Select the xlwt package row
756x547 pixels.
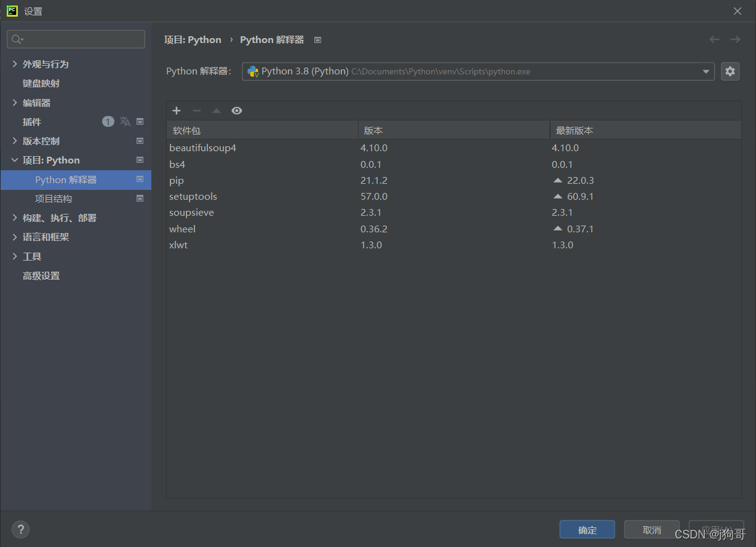point(454,245)
